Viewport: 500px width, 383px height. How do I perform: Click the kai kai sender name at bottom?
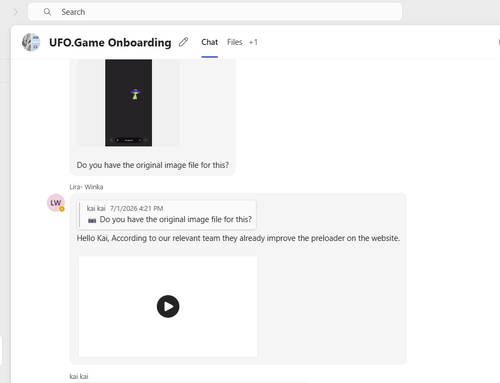(x=79, y=377)
